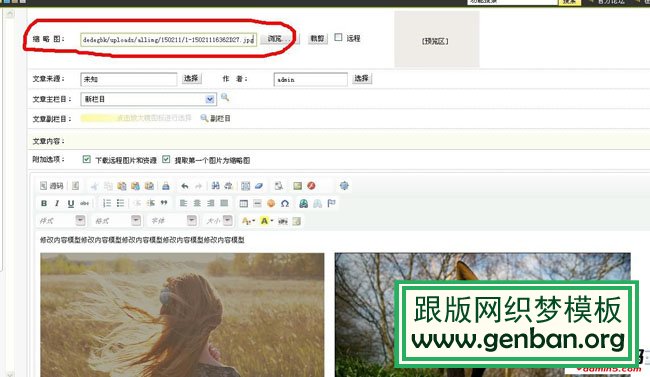Image resolution: width=650 pixels, height=377 pixels.
Task: Remove the hyperlink
Action: [318, 203]
